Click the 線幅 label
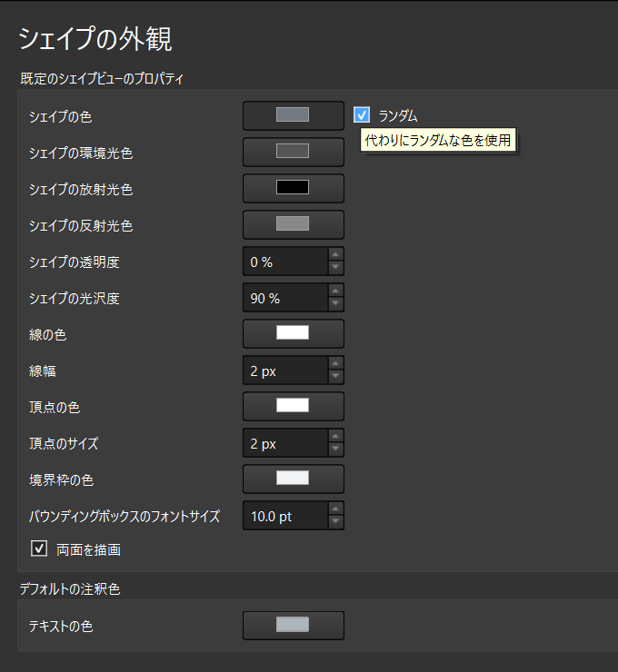This screenshot has height=672, width=618. pyautogui.click(x=43, y=371)
